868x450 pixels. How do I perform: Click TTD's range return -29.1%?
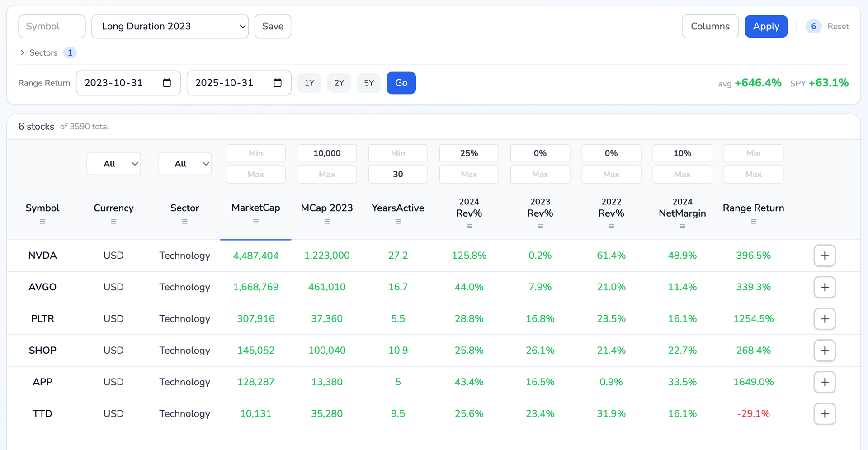pos(754,414)
